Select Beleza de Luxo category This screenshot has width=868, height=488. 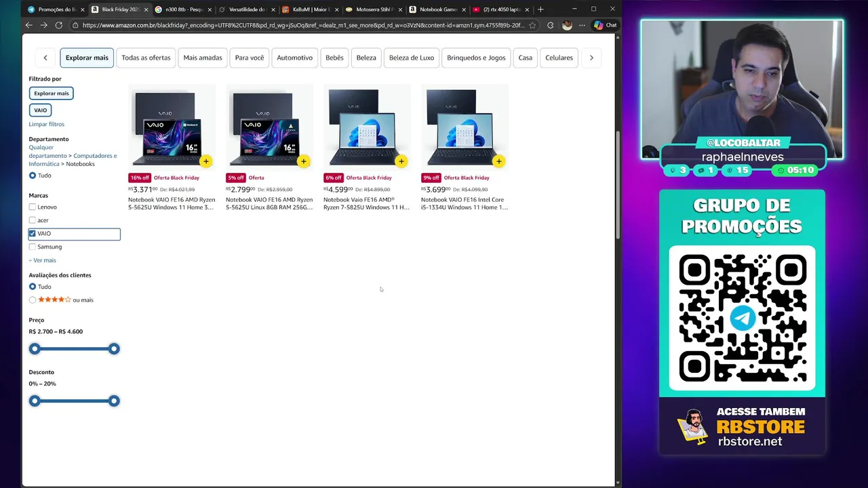412,58
